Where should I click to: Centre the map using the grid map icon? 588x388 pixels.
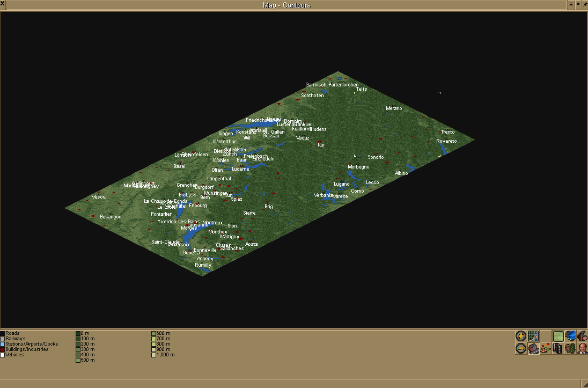coord(533,336)
